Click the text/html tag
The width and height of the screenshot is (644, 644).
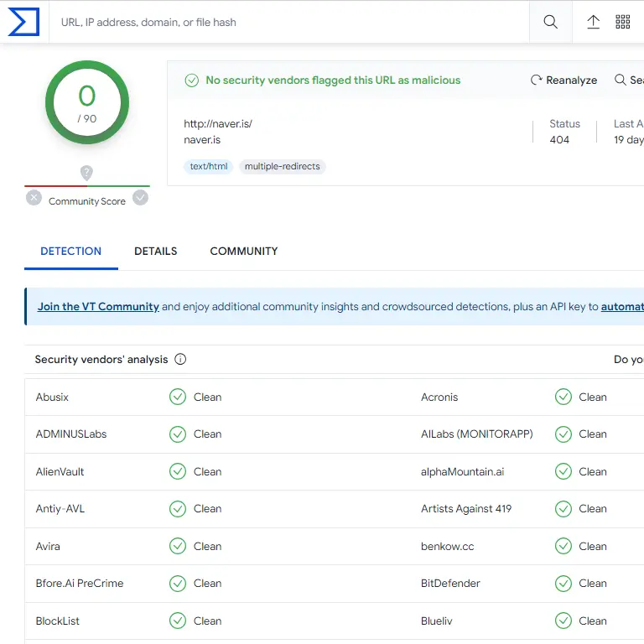pos(208,166)
